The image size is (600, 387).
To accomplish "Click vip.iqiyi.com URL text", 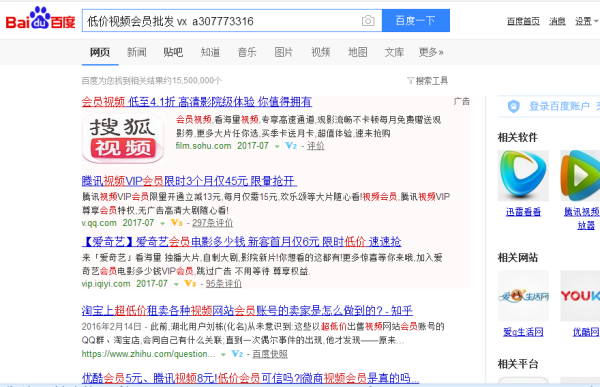I will pyautogui.click(x=106, y=284).
